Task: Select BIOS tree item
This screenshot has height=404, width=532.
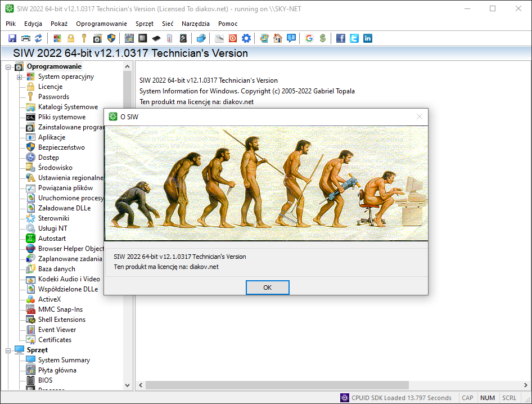Action: [45, 380]
